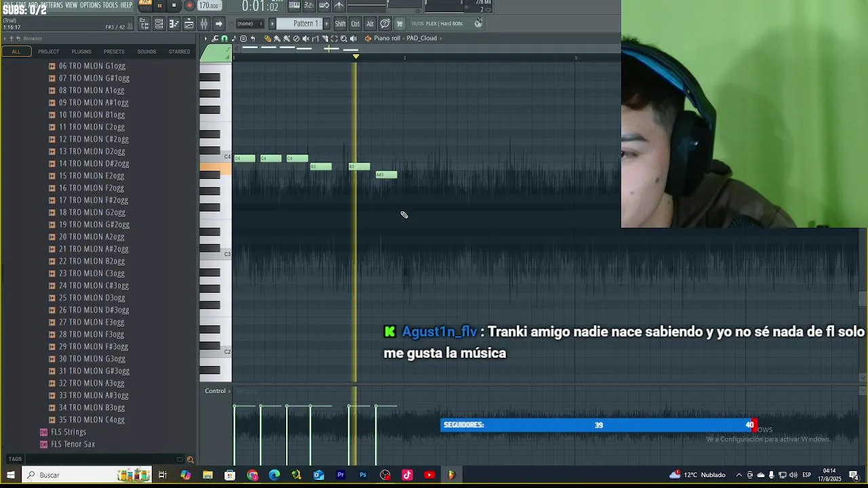
Task: Select the 06 TRO MLON G1ogg sample
Action: [x=92, y=66]
